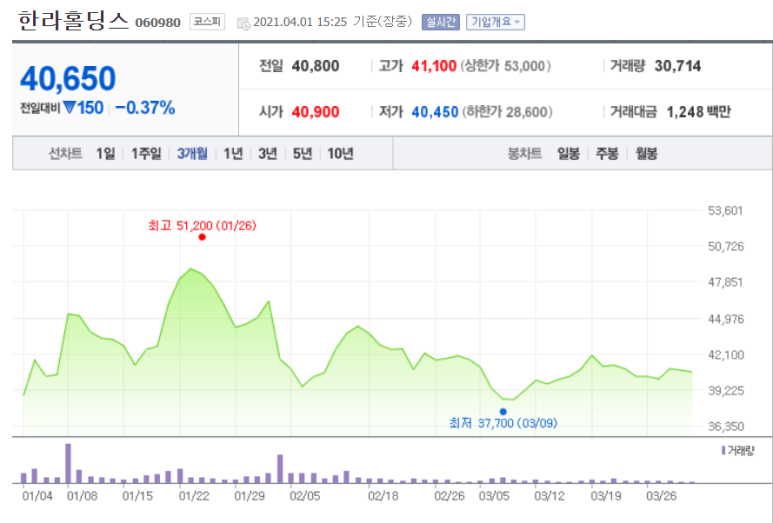Click the 03/19 date axis label
This screenshot has height=523, width=773.
pos(606,495)
